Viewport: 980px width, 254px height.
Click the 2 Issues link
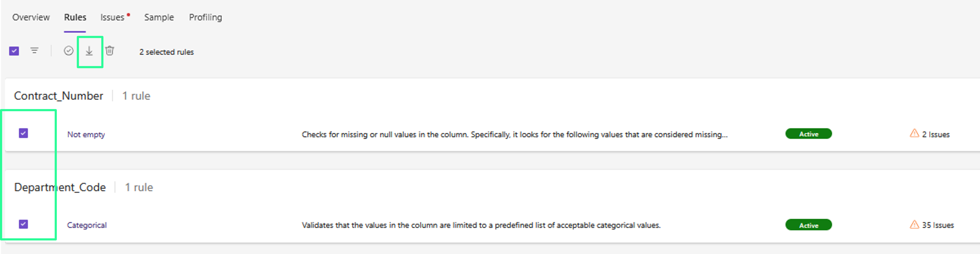click(936, 135)
